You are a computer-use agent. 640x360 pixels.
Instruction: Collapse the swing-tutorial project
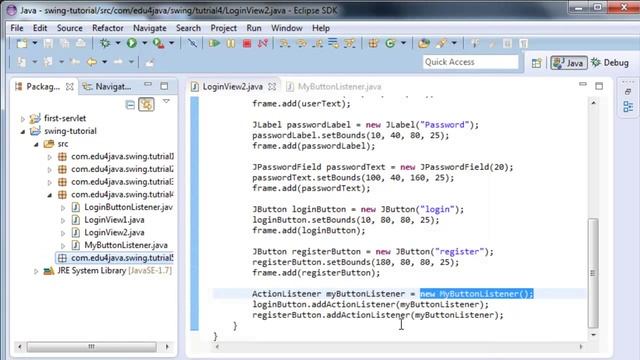tap(23, 131)
